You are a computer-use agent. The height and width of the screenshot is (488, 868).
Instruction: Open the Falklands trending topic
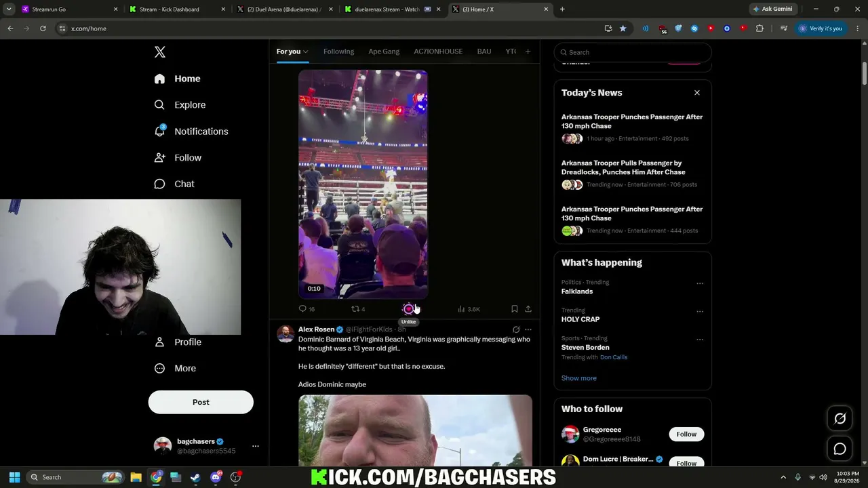(x=577, y=291)
